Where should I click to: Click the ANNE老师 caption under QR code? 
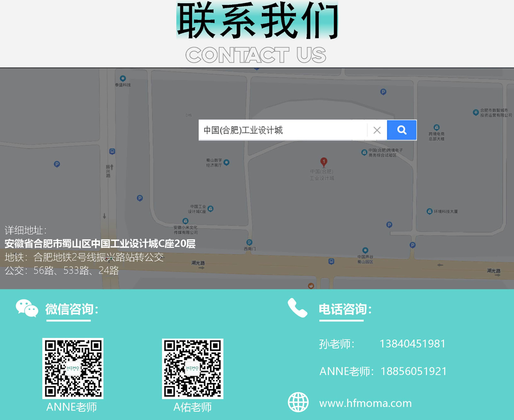click(72, 407)
